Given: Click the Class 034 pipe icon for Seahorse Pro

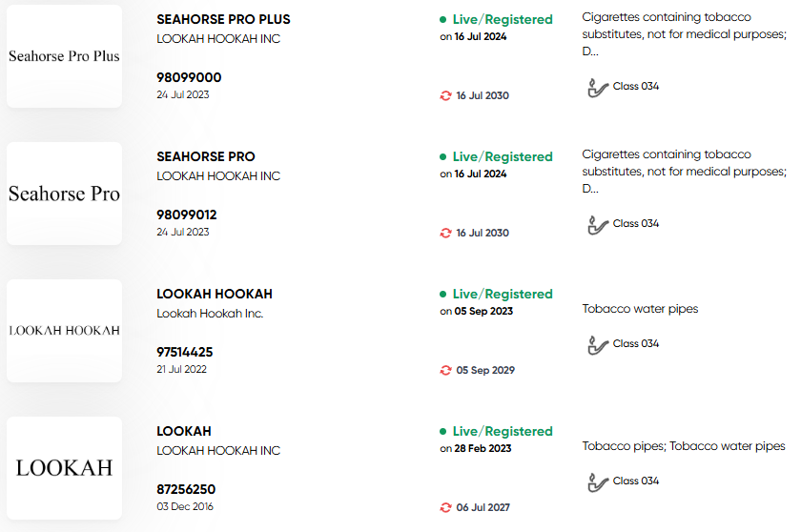Looking at the screenshot, I should [597, 225].
